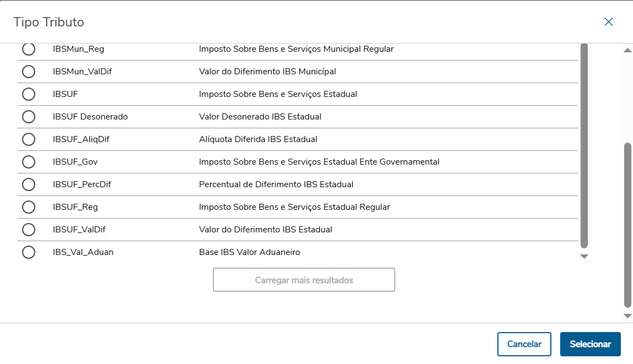Pick the IBSUF Desonerado radio option
633x364 pixels.
[29, 117]
